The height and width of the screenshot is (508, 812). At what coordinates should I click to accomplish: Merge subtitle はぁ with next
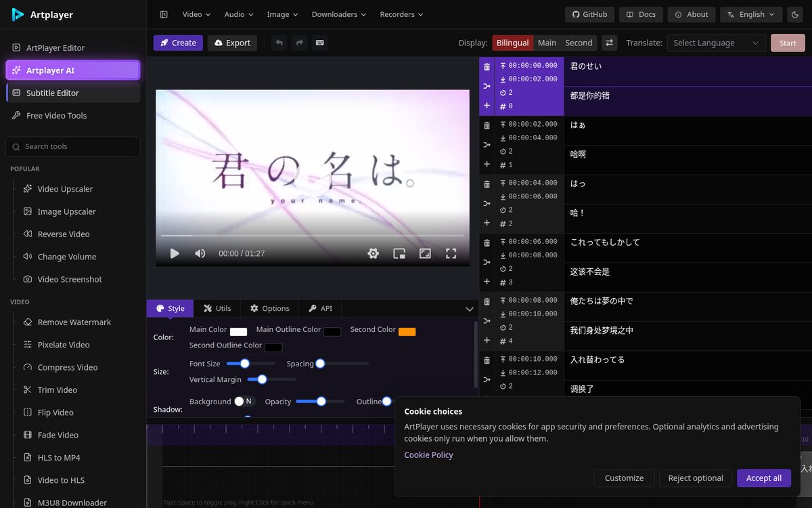[487, 145]
